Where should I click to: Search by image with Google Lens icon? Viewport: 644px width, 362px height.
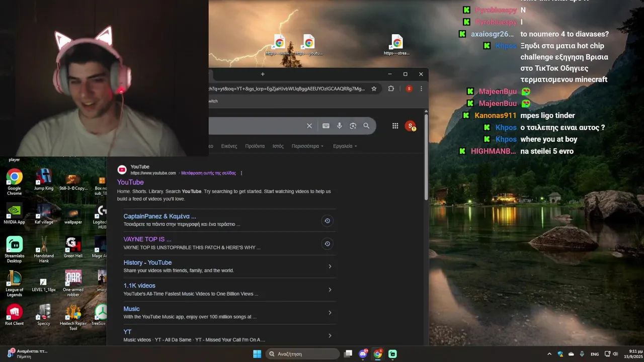point(353,126)
